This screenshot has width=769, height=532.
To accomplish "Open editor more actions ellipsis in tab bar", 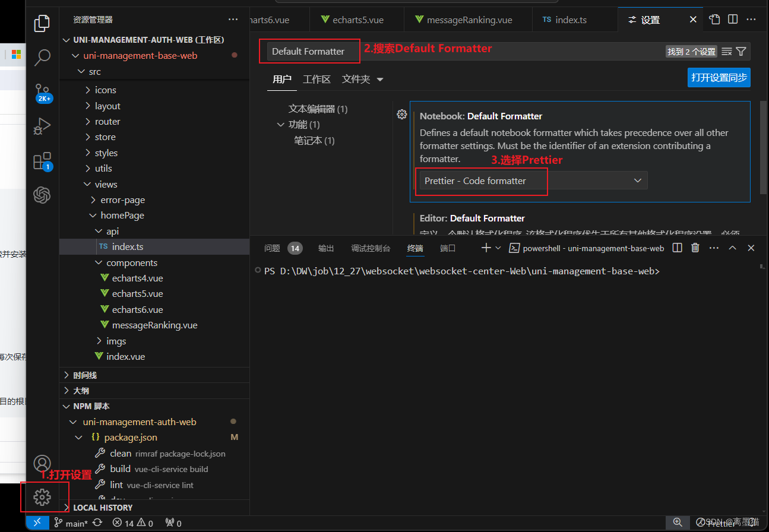I will [x=751, y=20].
